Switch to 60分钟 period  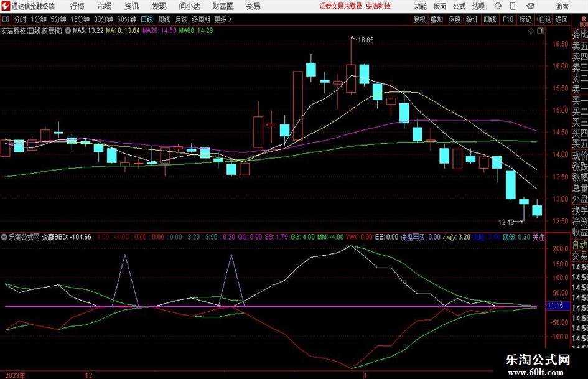coord(126,19)
